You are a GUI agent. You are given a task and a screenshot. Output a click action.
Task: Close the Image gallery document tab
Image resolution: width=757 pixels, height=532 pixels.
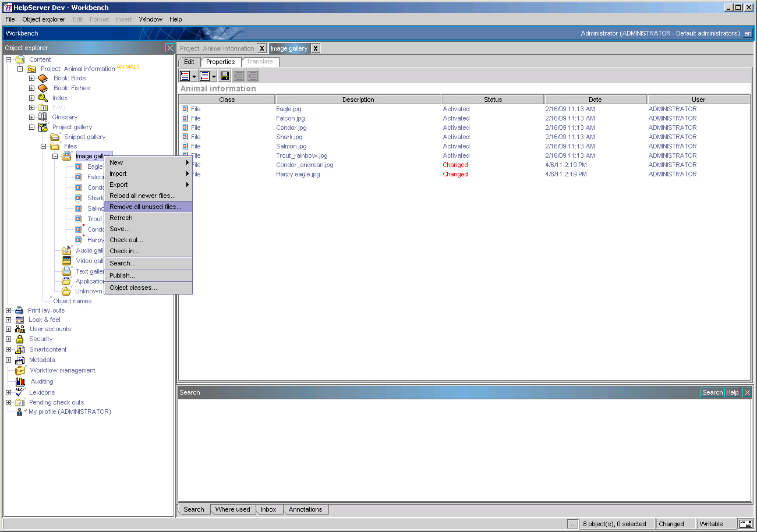pos(315,48)
